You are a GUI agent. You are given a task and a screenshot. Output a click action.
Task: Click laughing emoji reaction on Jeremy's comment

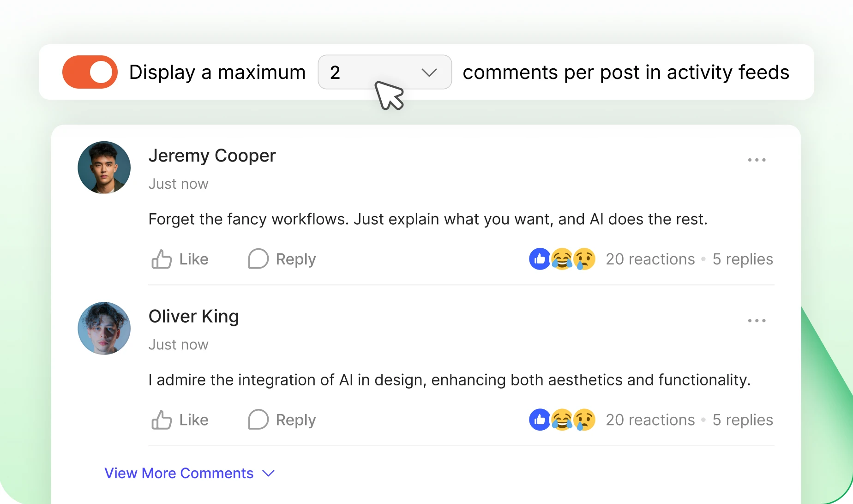click(562, 259)
